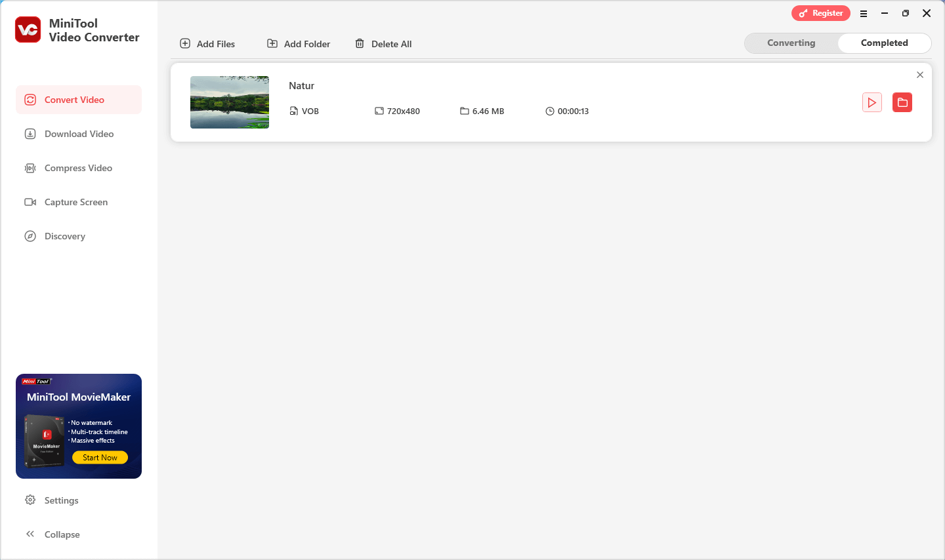Screen dimensions: 945x560
Task: Click the Register button
Action: [x=821, y=13]
